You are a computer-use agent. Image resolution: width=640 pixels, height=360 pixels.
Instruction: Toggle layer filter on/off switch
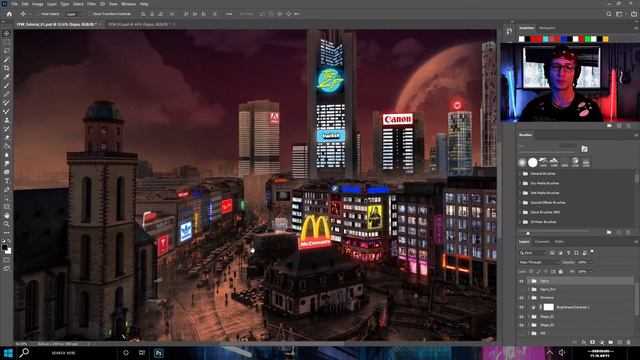click(592, 252)
